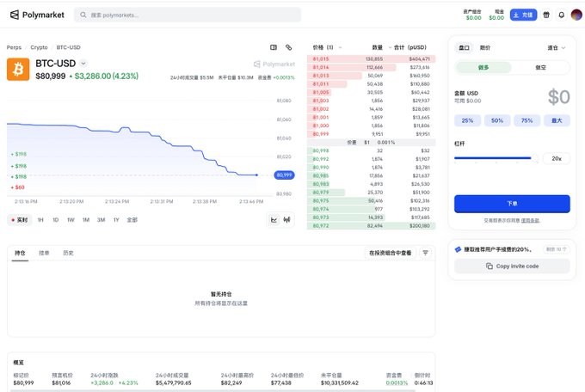The width and height of the screenshot is (585, 392).
Task: Copy link with the chain icon
Action: pos(288,47)
